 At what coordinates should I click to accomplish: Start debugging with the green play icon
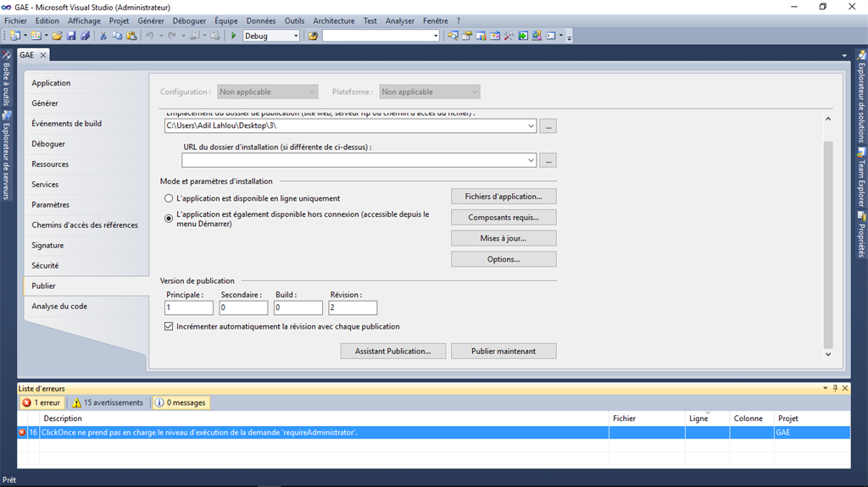234,36
